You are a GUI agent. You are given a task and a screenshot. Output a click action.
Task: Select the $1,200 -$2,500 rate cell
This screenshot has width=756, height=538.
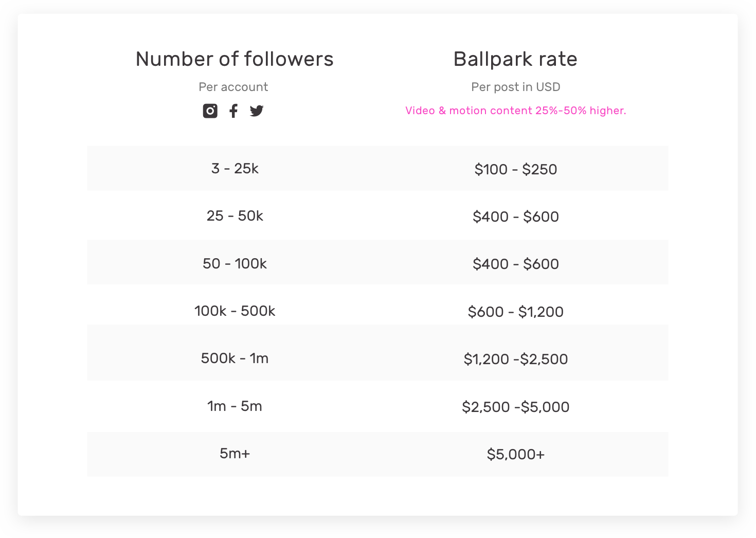click(x=515, y=359)
